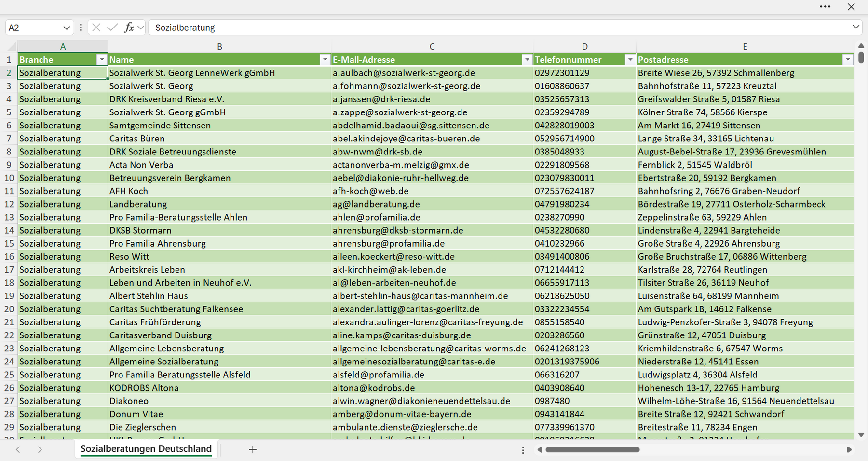Open the Branche column filter dropdown

(x=101, y=59)
